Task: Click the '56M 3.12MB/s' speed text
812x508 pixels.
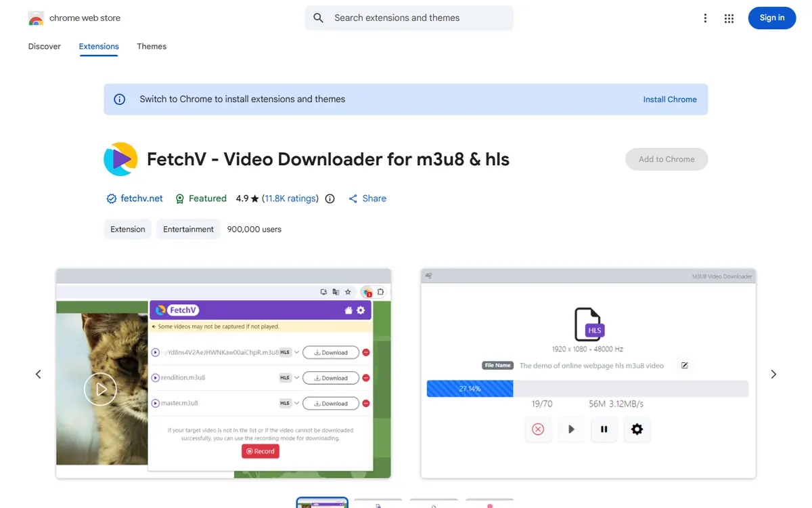Action: (x=616, y=404)
